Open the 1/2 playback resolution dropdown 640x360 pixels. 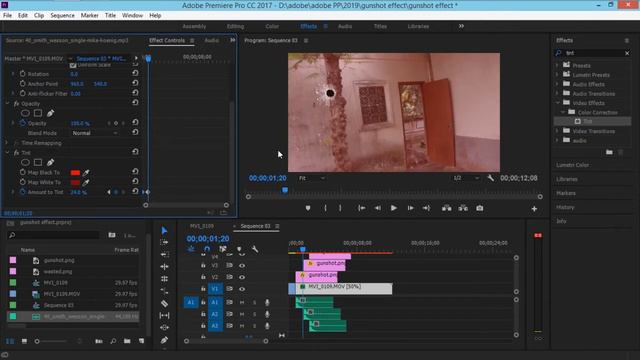pyautogui.click(x=466, y=178)
